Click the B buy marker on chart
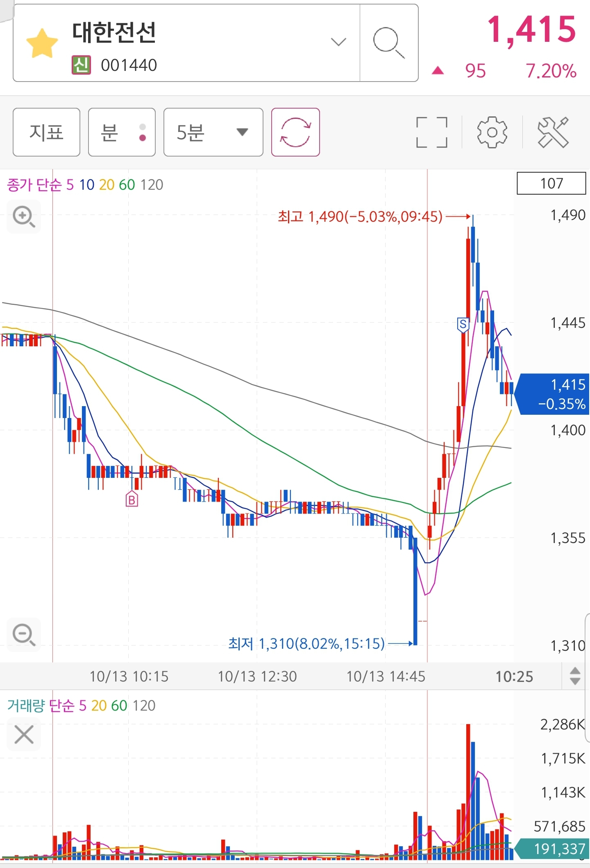The width and height of the screenshot is (590, 868). pyautogui.click(x=132, y=499)
